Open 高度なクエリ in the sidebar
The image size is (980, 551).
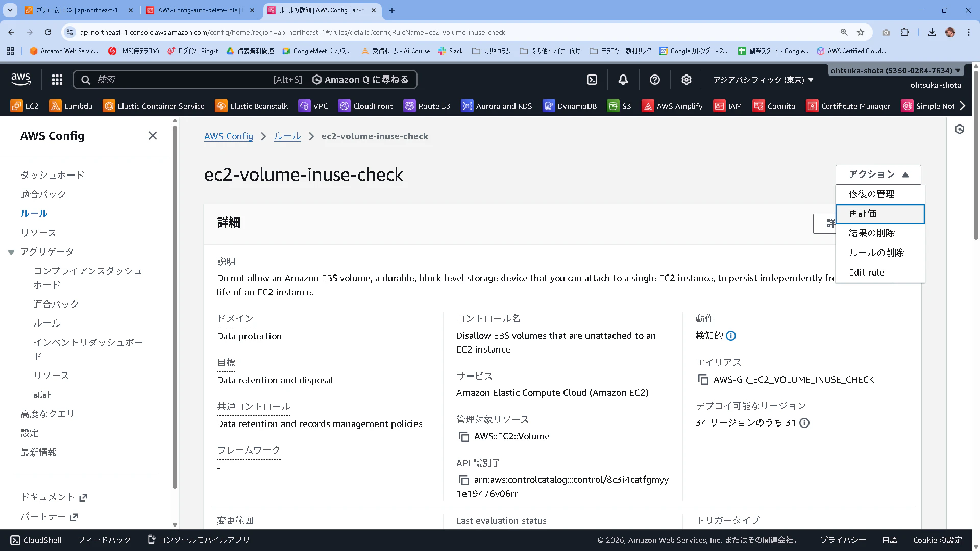pyautogui.click(x=48, y=414)
